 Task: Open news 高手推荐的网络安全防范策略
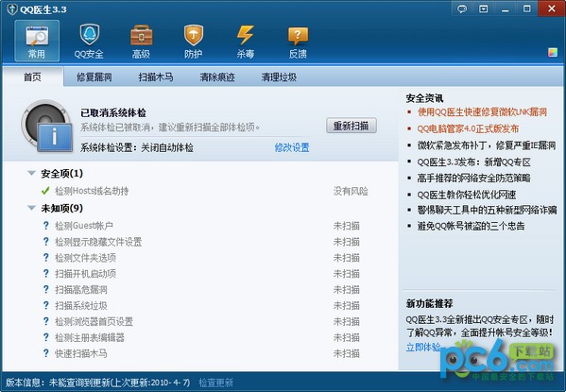click(x=473, y=178)
